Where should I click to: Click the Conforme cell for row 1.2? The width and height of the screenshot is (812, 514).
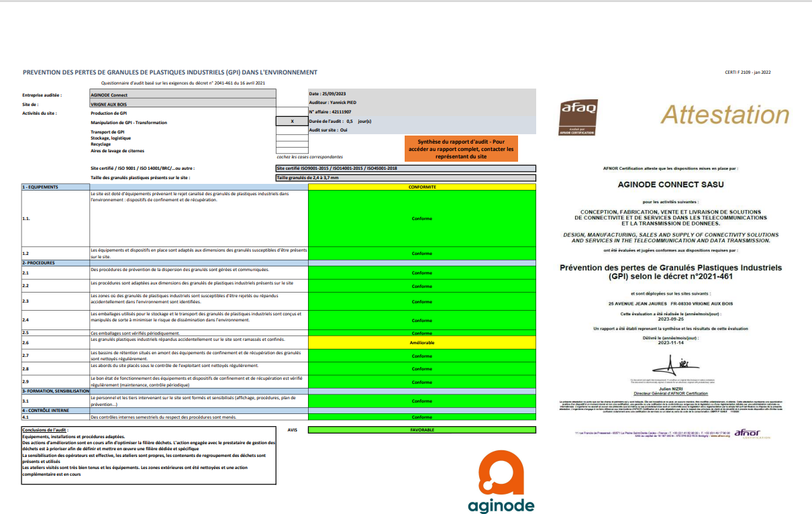point(422,254)
